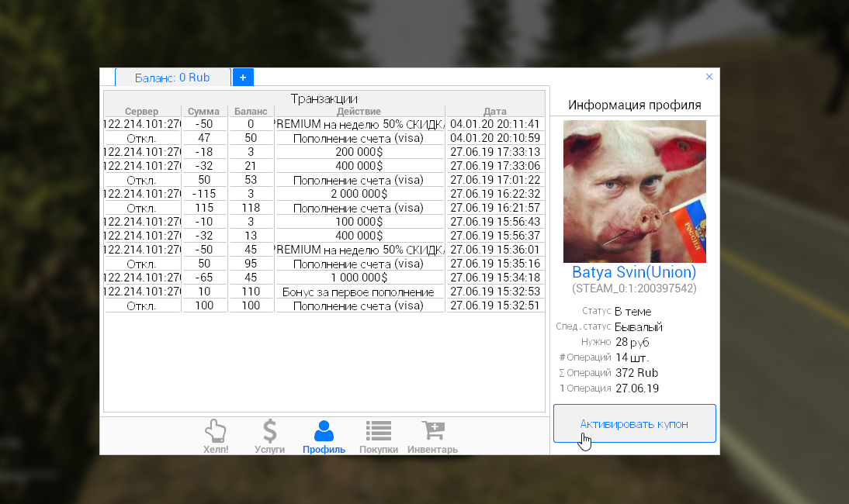Click the 118 balance cell
Screen dimensions: 849x504
pos(251,208)
